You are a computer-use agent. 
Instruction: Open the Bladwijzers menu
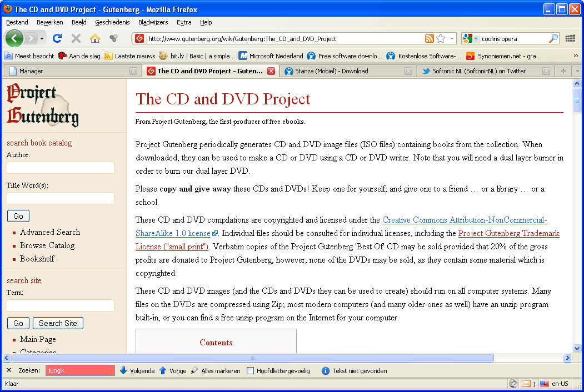(153, 22)
